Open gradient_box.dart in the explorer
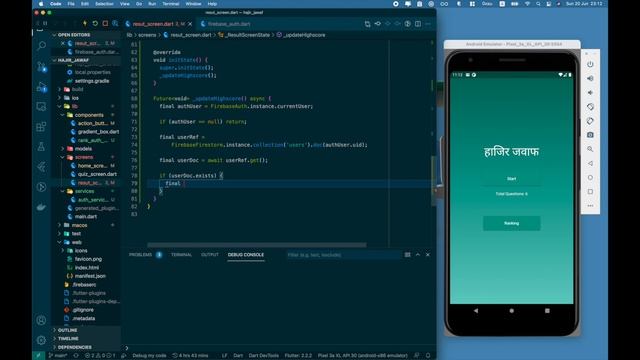The height and width of the screenshot is (360, 640). pyautogui.click(x=98, y=132)
